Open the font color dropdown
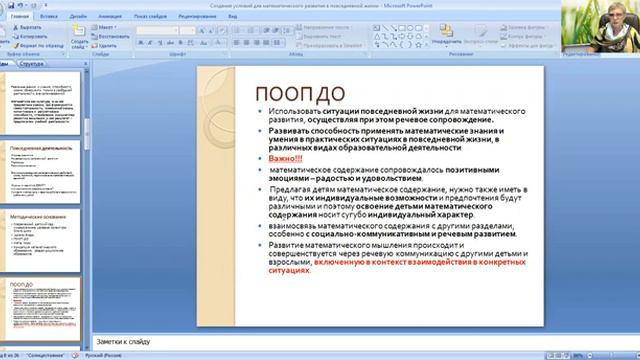 [220, 42]
